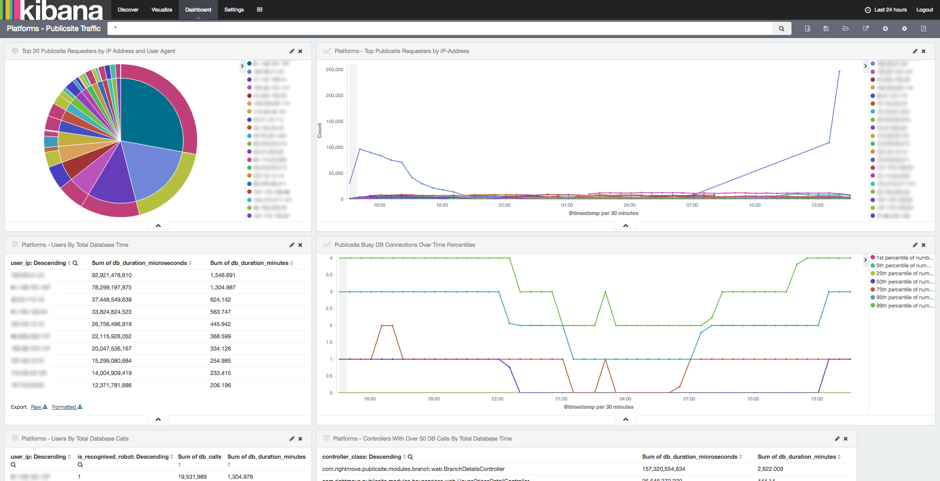Filter controller_class column via magnifier icon

[x=410, y=456]
